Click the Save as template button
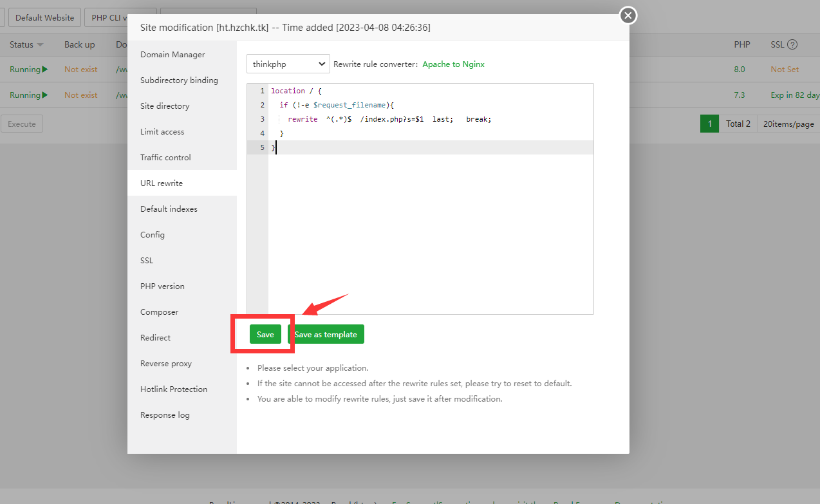This screenshot has height=504, width=820. [x=326, y=334]
